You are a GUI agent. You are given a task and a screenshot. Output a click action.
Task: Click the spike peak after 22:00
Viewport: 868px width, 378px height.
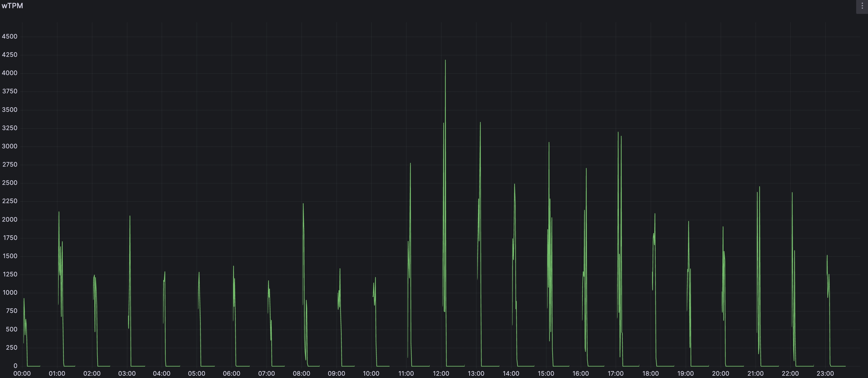click(x=792, y=193)
